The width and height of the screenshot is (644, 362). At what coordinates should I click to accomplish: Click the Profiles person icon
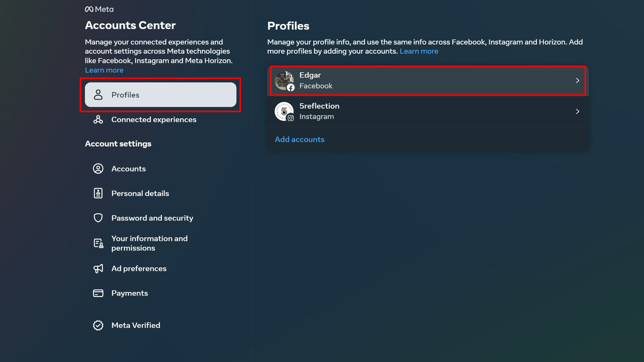tap(98, 95)
